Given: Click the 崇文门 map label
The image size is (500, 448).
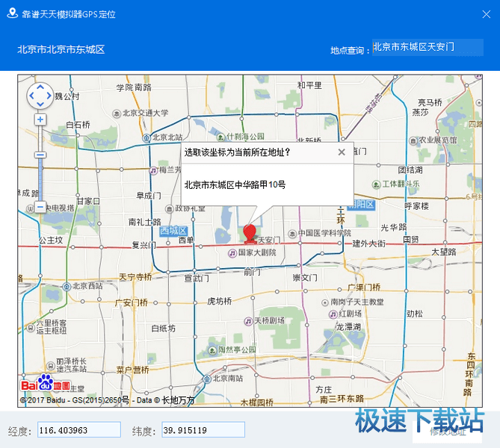Looking at the screenshot, I should [x=305, y=278].
